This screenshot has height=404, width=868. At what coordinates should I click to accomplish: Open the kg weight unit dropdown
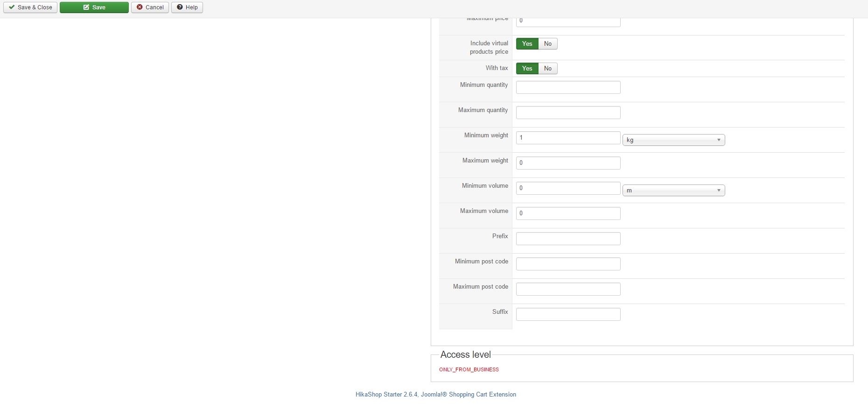point(673,140)
